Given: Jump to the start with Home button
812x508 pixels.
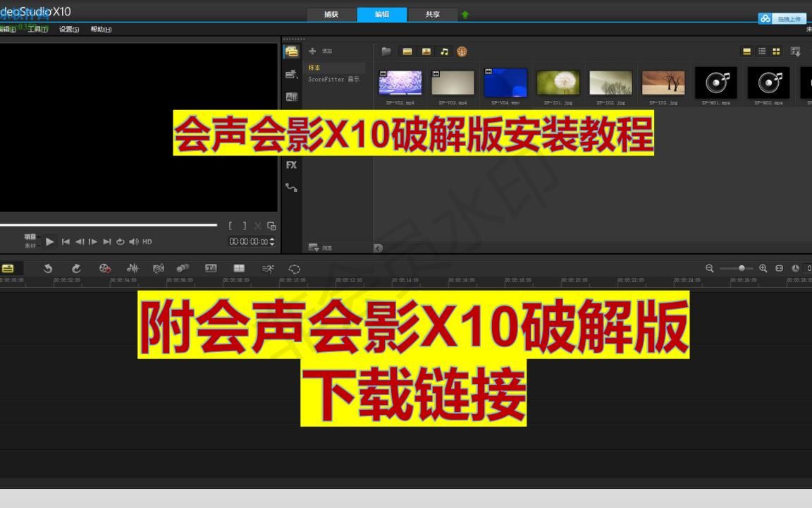Looking at the screenshot, I should 66,242.
